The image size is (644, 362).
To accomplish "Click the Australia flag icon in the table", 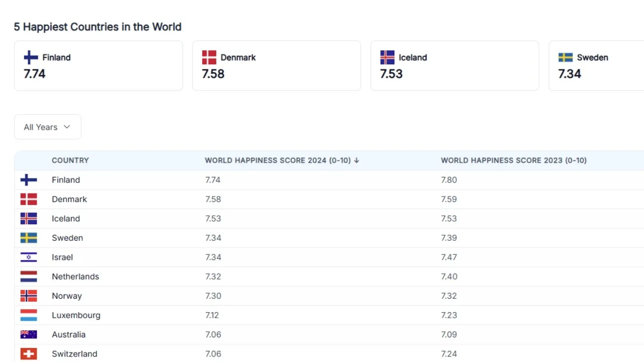I will coord(29,334).
